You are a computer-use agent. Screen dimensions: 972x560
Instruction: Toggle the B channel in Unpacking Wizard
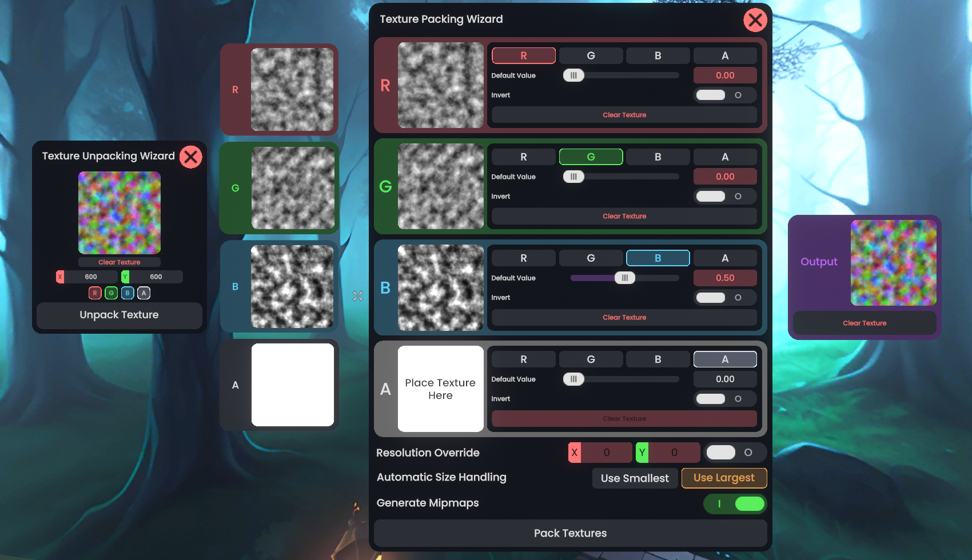(x=128, y=293)
